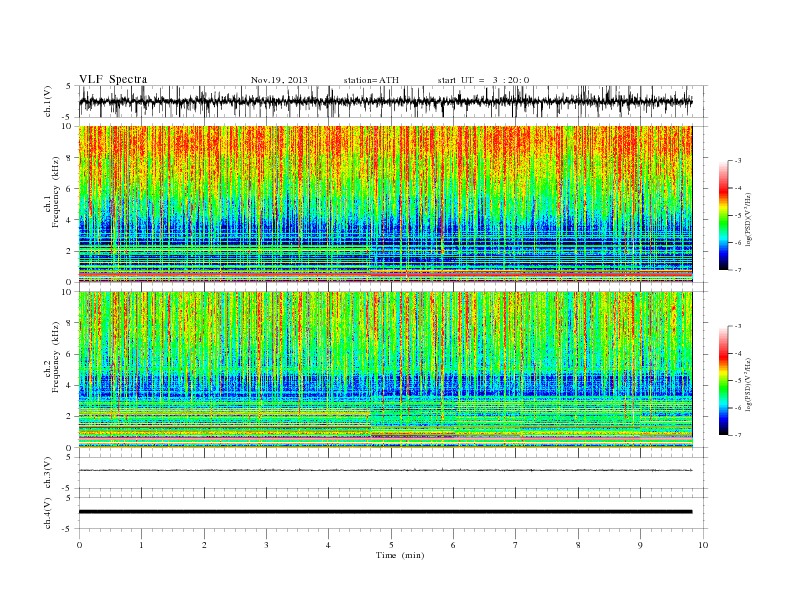The height and width of the screenshot is (612, 792).
Task: Click the "ch.1(V)" waveform axis label
Action: [x=47, y=101]
